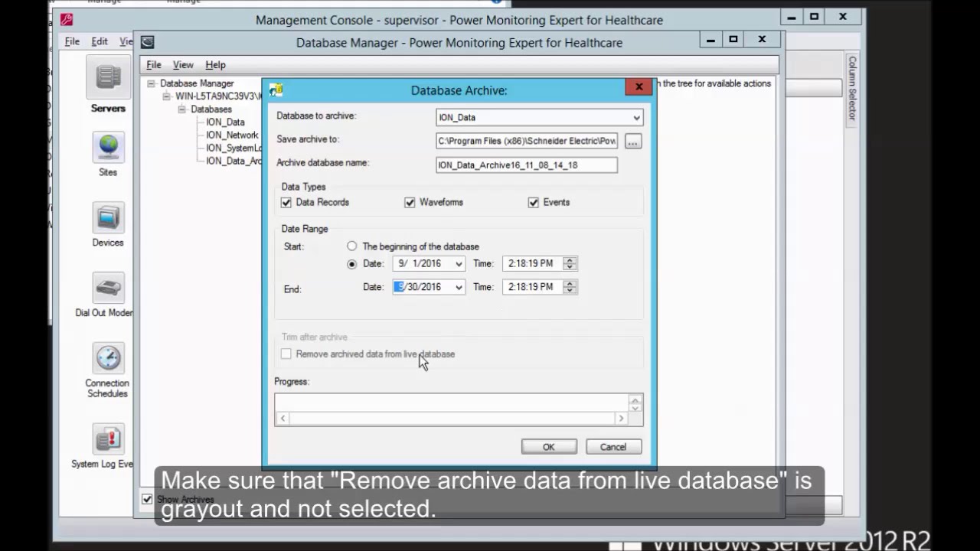Image resolution: width=980 pixels, height=551 pixels.
Task: Maximize the Database Manager window
Action: [733, 39]
